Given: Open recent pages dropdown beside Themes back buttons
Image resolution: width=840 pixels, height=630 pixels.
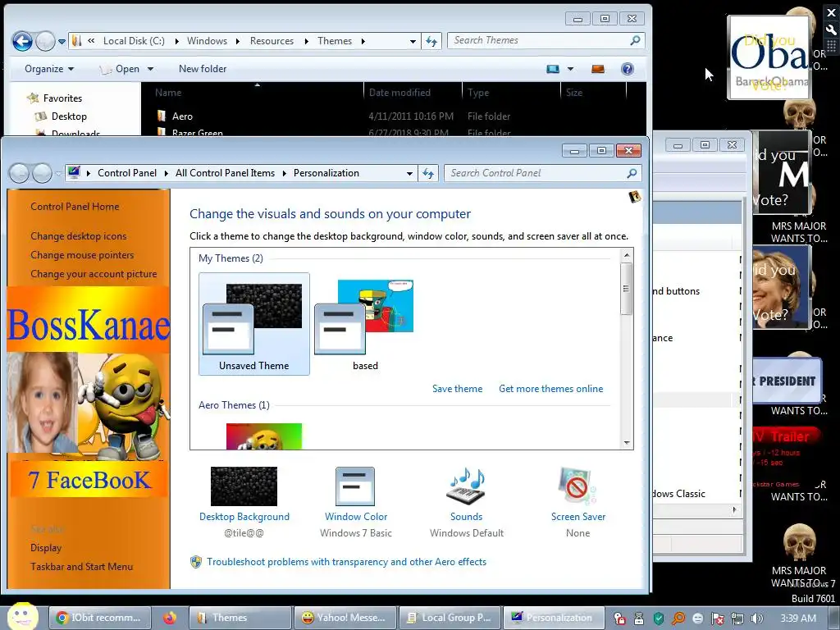Looking at the screenshot, I should point(62,41).
